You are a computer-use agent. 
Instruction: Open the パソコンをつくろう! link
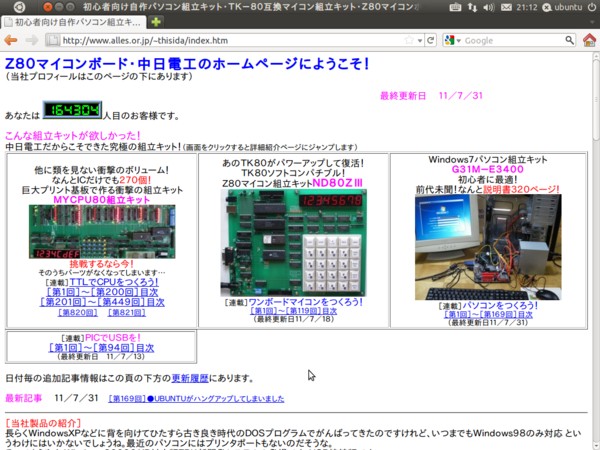[500, 305]
